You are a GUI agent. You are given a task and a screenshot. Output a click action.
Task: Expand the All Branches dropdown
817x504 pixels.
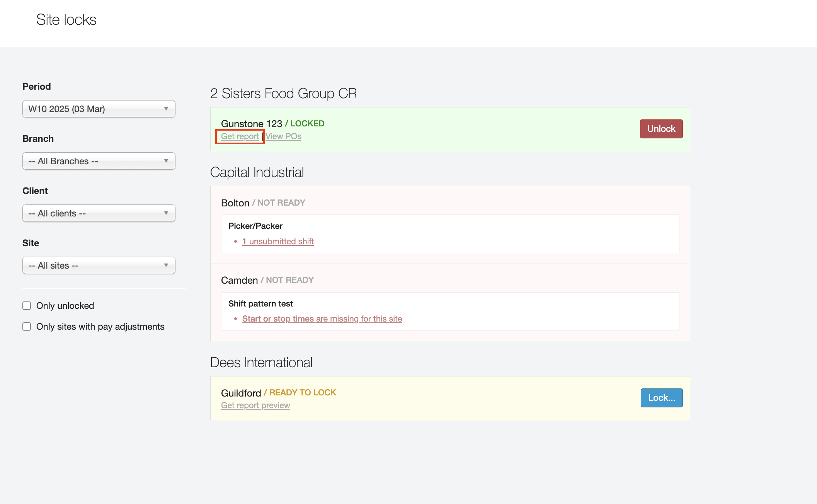point(99,161)
